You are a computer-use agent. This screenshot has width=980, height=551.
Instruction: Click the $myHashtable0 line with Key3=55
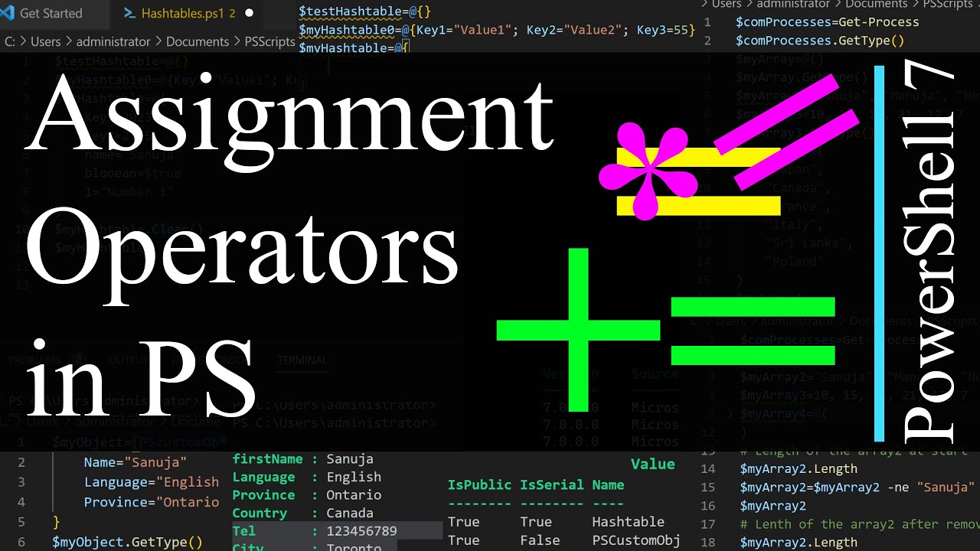[496, 30]
